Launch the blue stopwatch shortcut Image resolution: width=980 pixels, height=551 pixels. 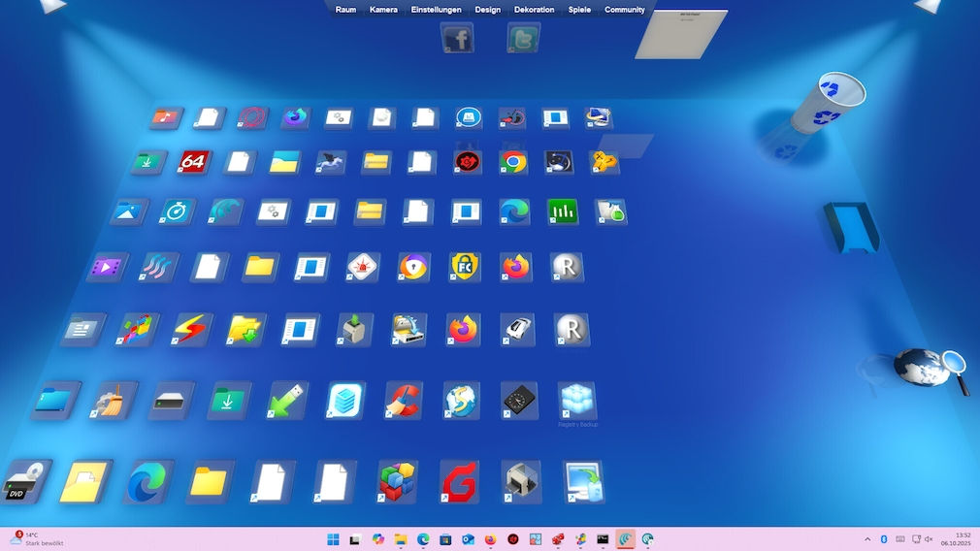177,211
